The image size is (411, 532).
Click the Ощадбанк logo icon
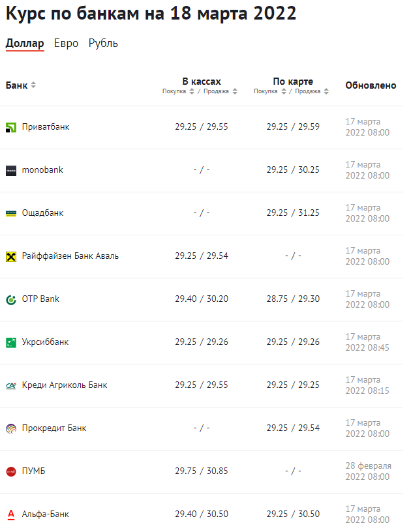[11, 213]
